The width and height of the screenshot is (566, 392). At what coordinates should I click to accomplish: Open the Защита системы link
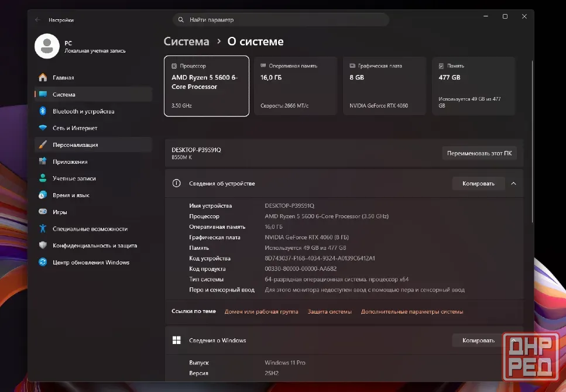click(330, 311)
